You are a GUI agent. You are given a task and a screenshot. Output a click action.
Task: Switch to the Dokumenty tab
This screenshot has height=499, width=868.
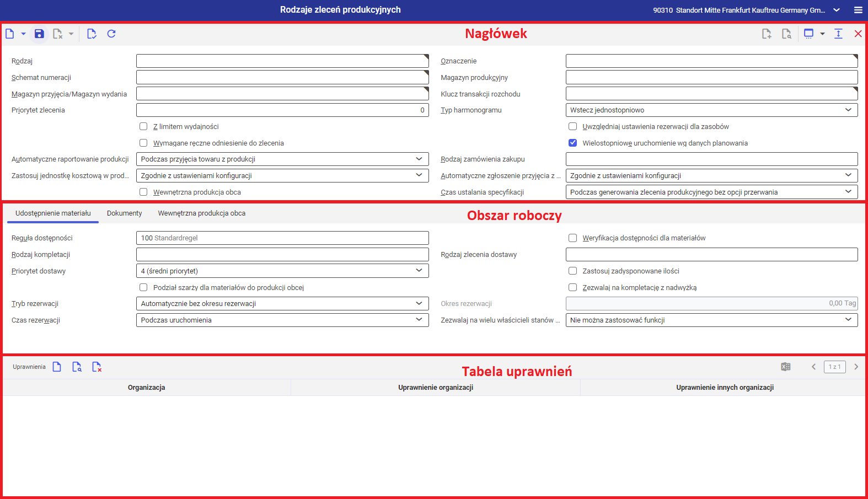click(x=124, y=213)
